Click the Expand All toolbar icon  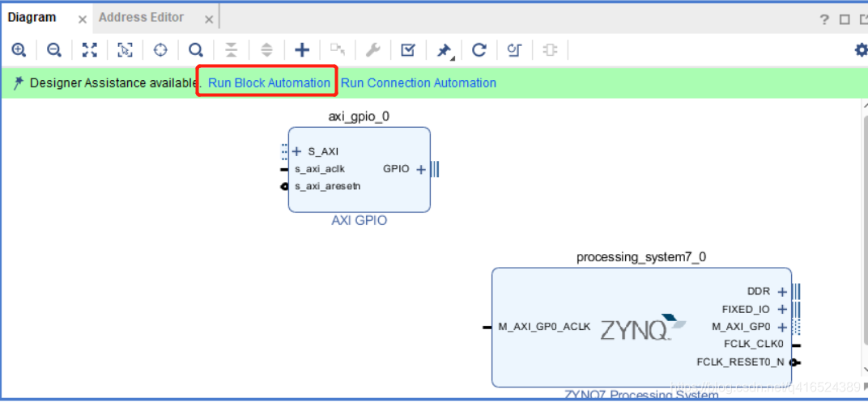point(267,50)
